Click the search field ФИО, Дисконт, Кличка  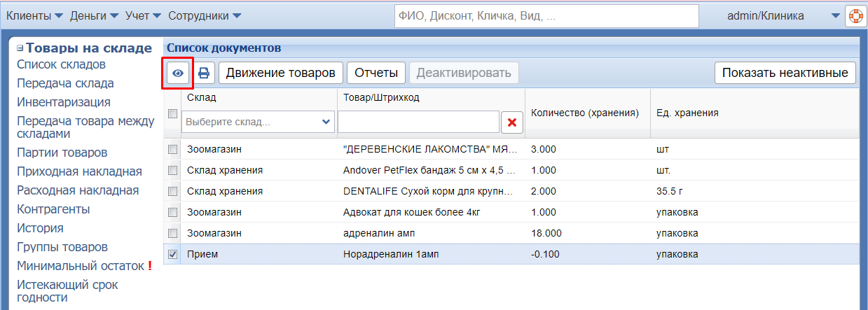(x=546, y=16)
